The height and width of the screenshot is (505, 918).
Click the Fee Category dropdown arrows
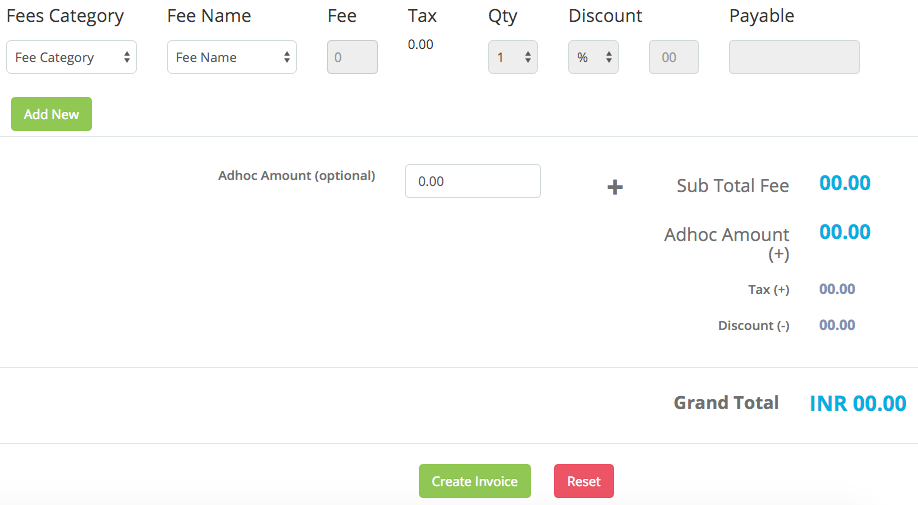(x=126, y=57)
